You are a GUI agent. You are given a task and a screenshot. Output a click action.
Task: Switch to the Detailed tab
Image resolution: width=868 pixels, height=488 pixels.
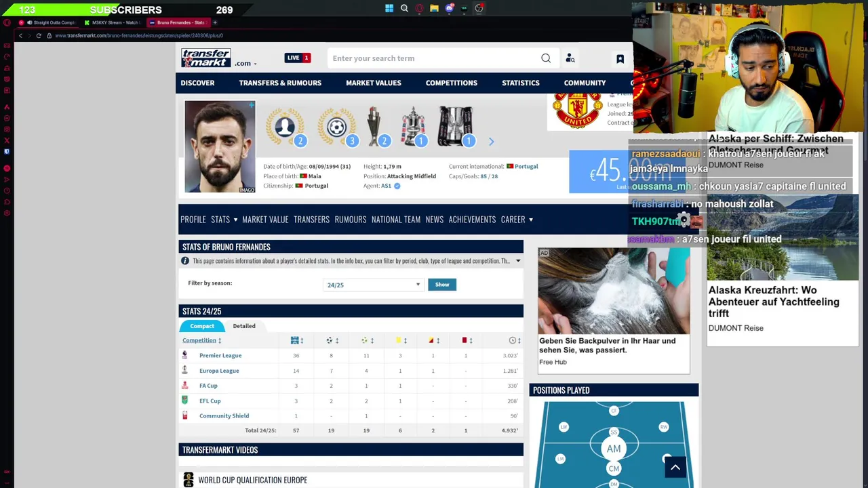(x=244, y=326)
